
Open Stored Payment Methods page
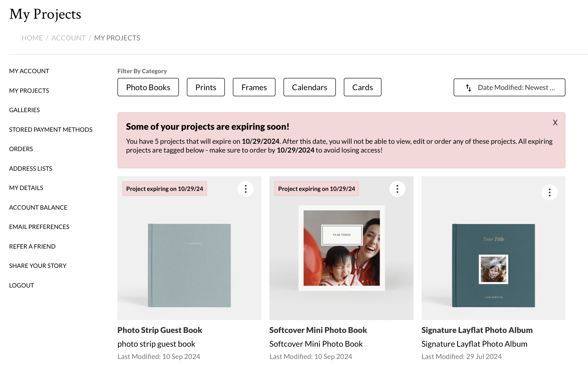tap(51, 130)
